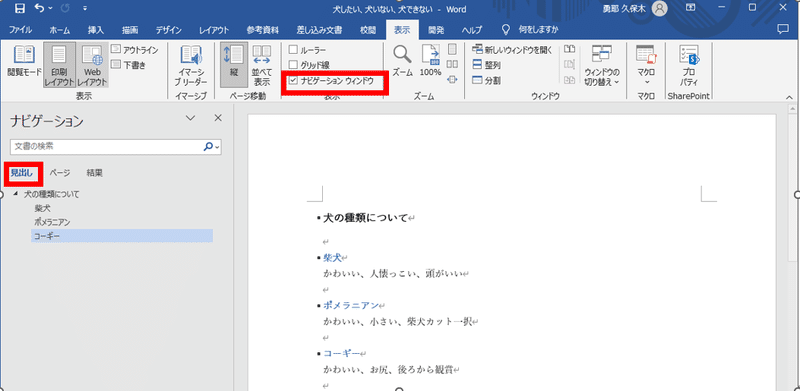This screenshot has width=800, height=391.
Task: Click the ポメラニアン heading in the document
Action: coord(351,305)
